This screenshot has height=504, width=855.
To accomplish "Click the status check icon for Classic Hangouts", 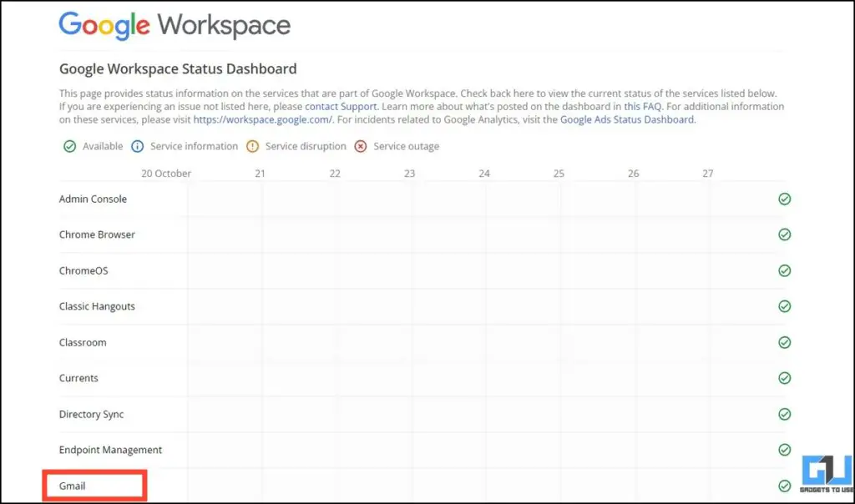I will coord(784,306).
